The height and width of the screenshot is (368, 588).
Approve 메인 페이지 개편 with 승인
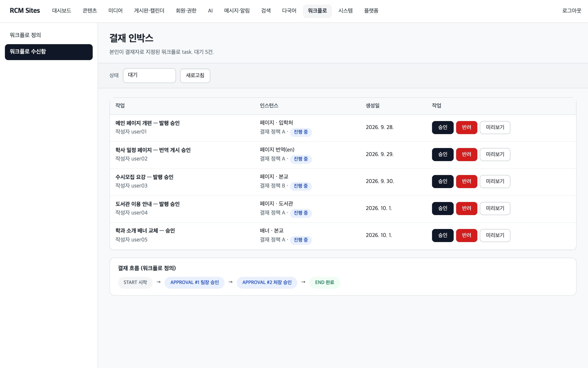click(442, 128)
